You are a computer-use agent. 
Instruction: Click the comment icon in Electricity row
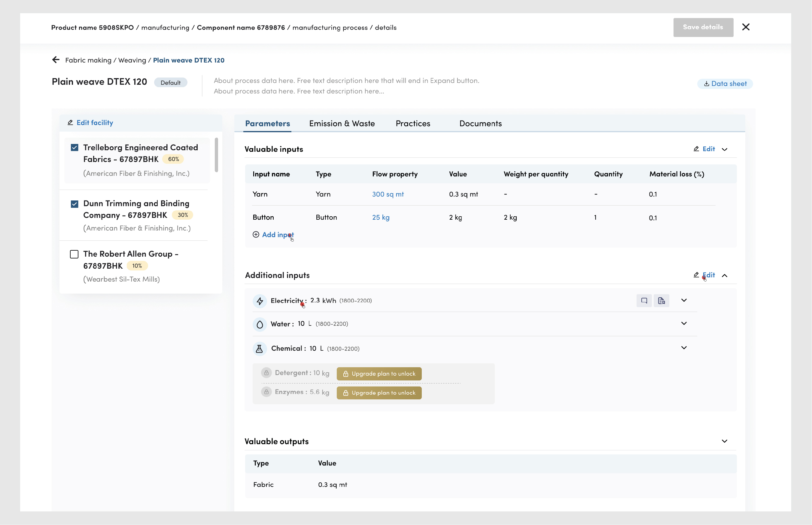tap(644, 301)
